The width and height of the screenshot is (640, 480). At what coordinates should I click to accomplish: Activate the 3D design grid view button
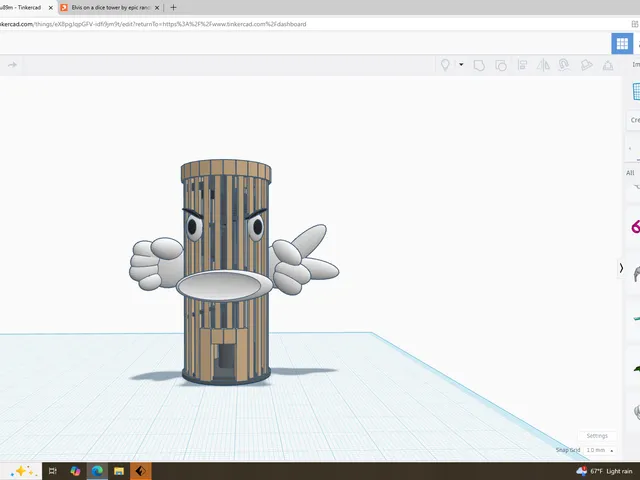point(622,43)
